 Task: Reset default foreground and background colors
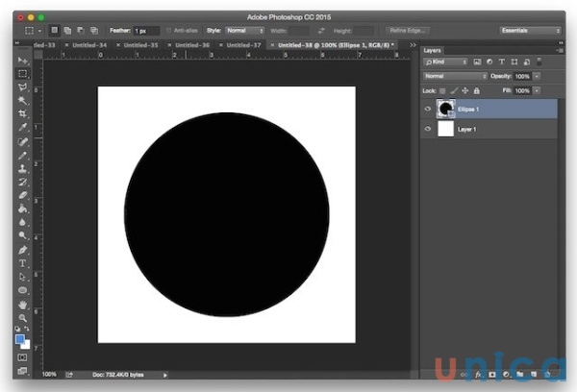(x=17, y=329)
